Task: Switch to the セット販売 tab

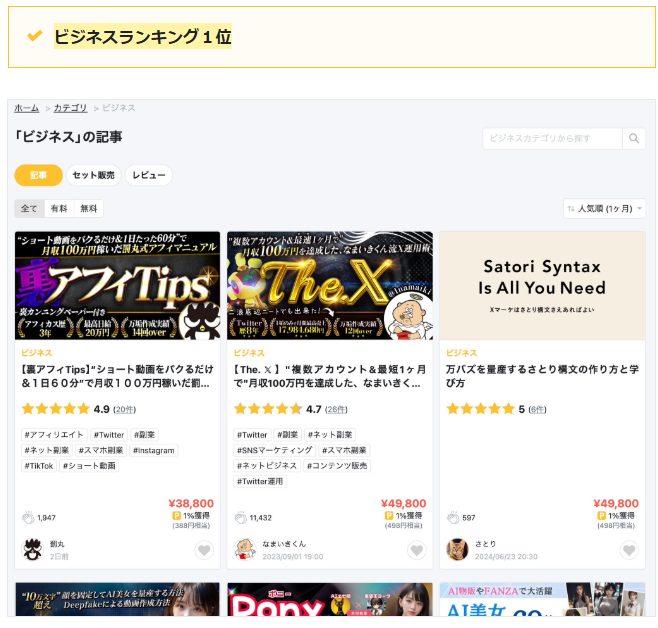Action: [x=94, y=175]
